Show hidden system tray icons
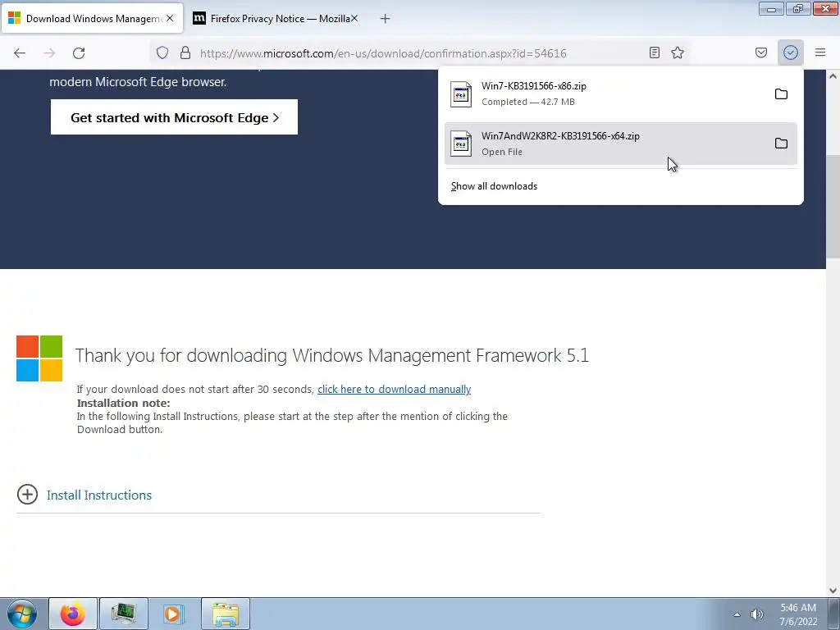 coord(737,614)
